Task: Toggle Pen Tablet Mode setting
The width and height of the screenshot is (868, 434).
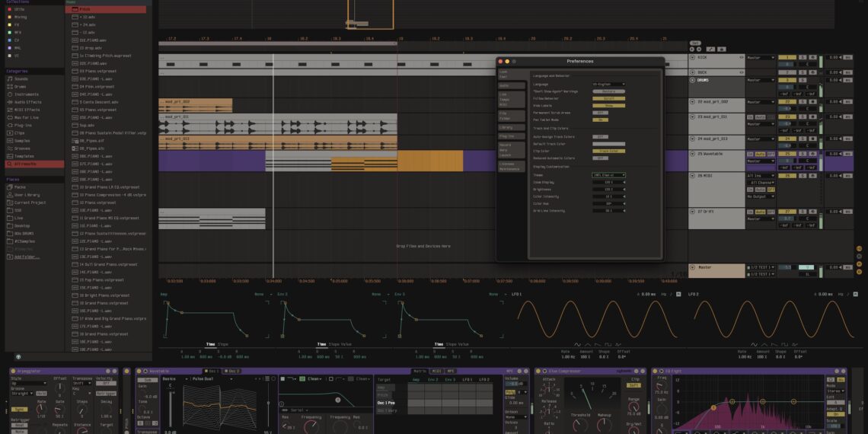Action: coord(600,120)
